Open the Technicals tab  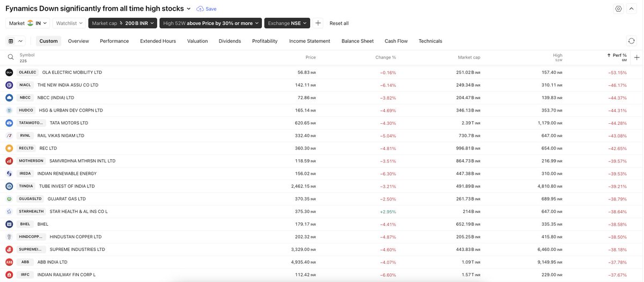430,41
